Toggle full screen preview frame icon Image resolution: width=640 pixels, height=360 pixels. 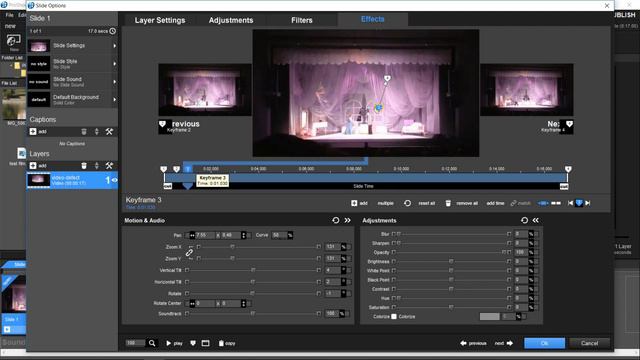point(205,343)
